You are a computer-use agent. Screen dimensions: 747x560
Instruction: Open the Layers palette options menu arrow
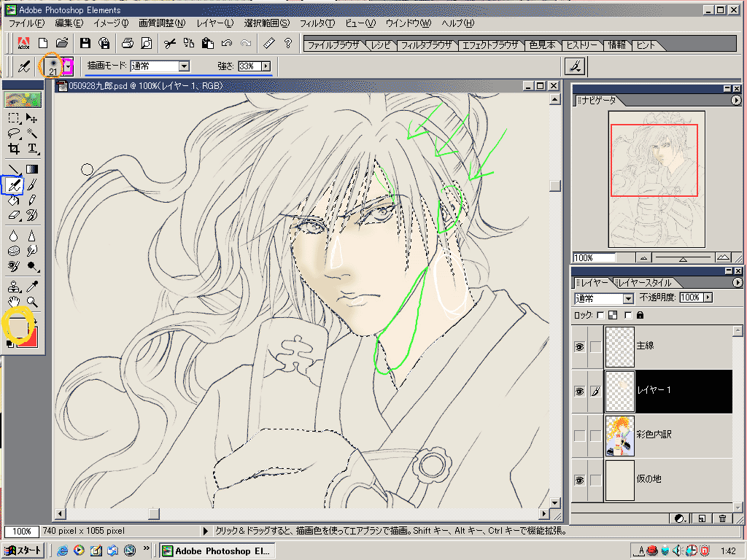(x=737, y=282)
